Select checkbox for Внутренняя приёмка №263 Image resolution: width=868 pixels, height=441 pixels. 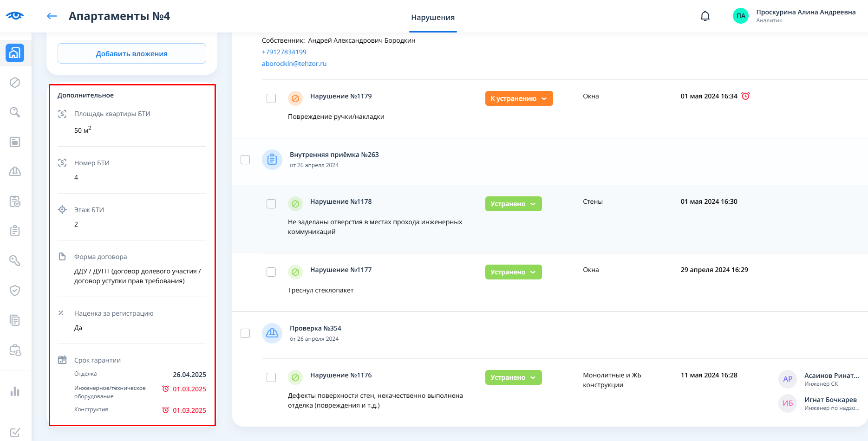245,160
